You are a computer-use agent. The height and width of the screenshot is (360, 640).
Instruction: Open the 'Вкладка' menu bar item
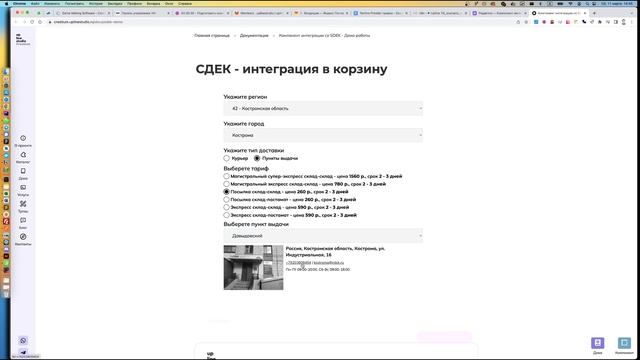pyautogui.click(x=153, y=4)
